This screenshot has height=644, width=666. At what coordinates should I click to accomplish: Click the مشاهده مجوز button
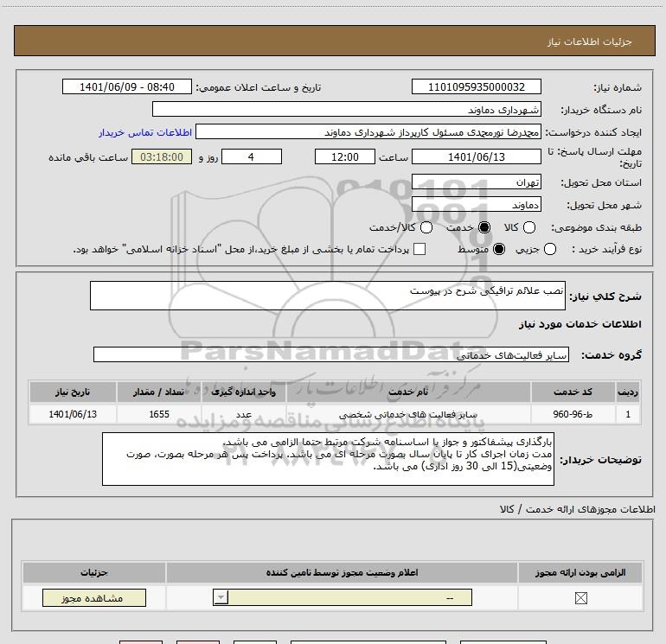coord(94,597)
